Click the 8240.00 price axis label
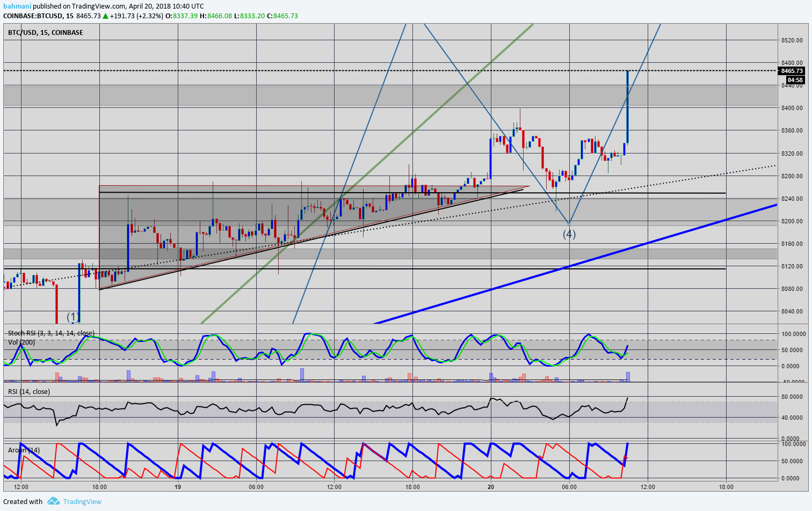Viewport: 812px width, 511px height. pyautogui.click(x=792, y=199)
